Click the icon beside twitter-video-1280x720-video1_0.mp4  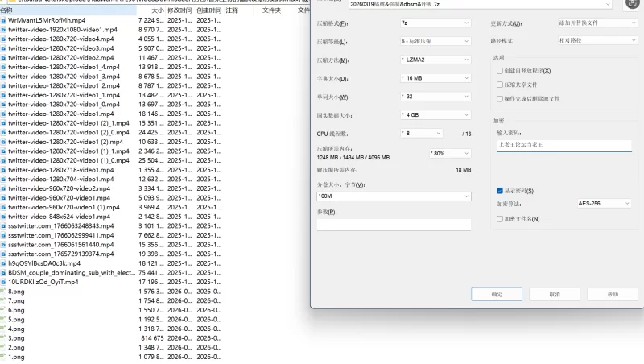click(3, 105)
